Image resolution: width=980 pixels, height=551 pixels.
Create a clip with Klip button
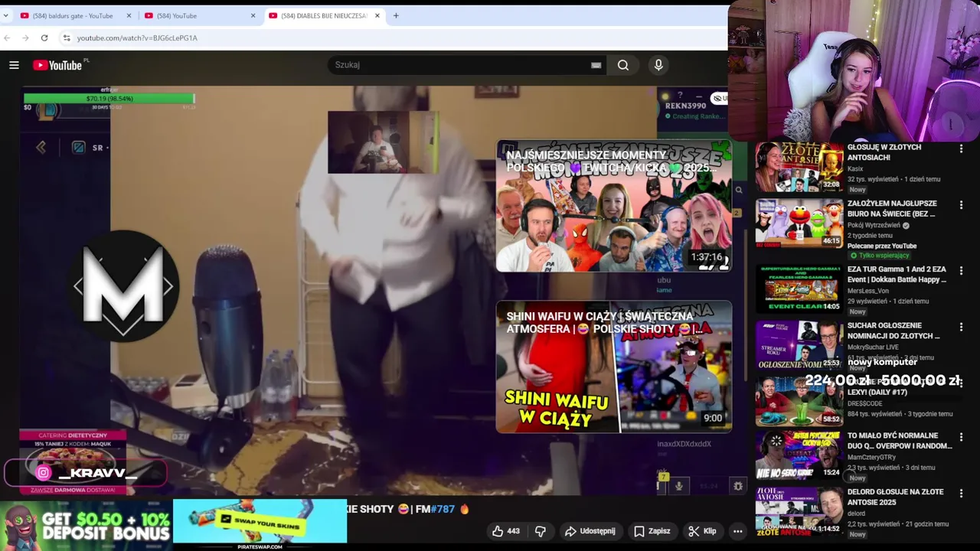click(x=702, y=531)
